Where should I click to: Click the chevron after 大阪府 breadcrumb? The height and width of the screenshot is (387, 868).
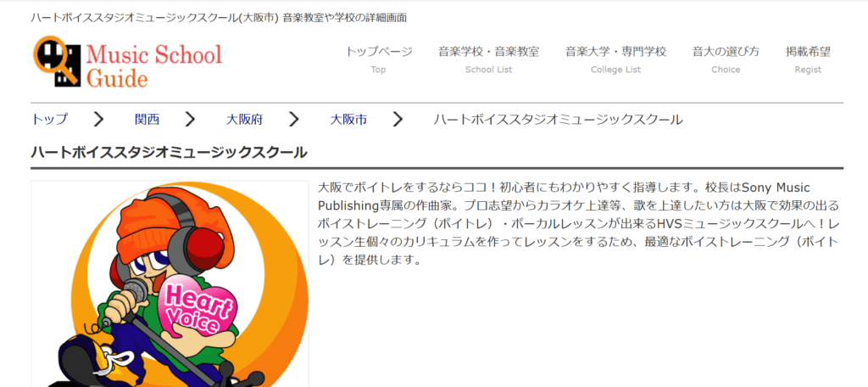tap(294, 119)
